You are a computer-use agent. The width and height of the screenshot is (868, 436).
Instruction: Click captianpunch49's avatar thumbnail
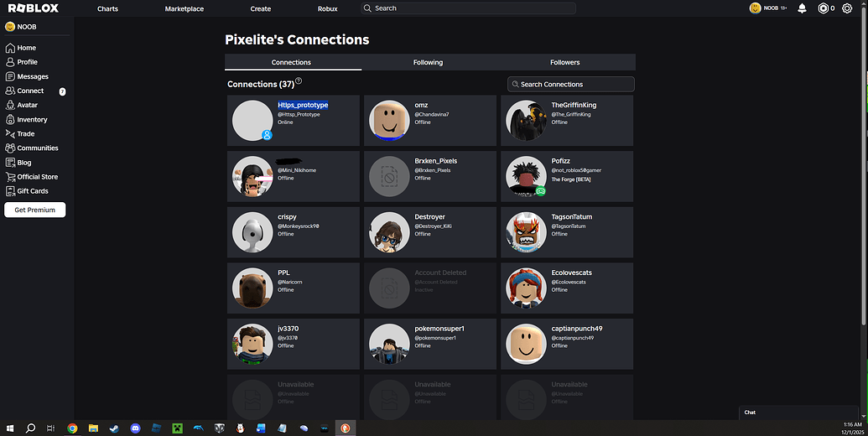click(x=526, y=344)
